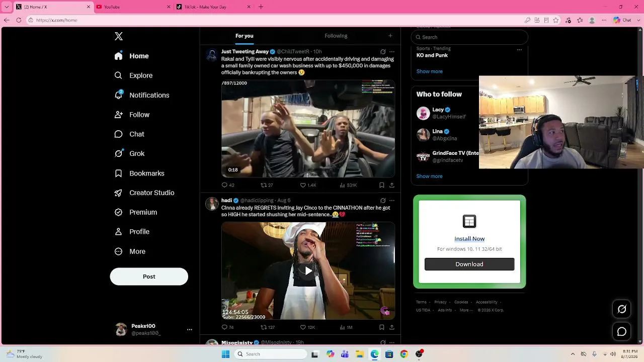View analytics showing 1M views
The width and height of the screenshot is (644, 362).
coord(346,327)
